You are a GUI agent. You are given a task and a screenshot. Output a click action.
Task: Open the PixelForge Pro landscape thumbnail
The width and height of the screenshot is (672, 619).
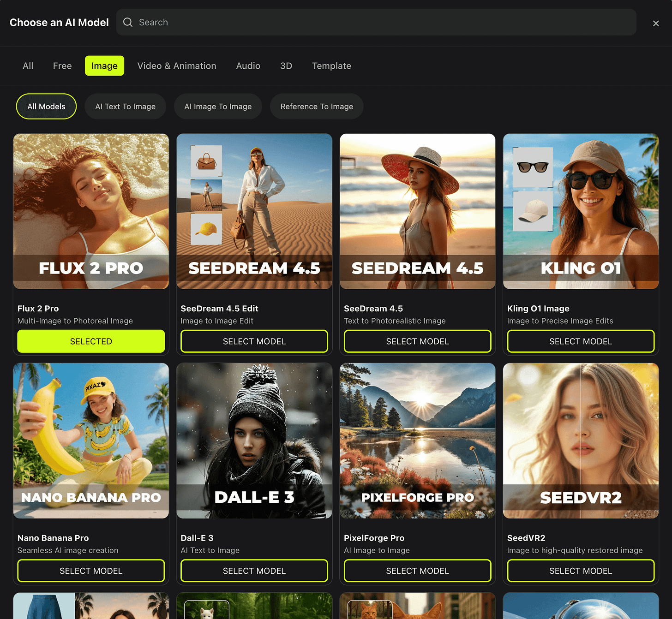[418, 440]
